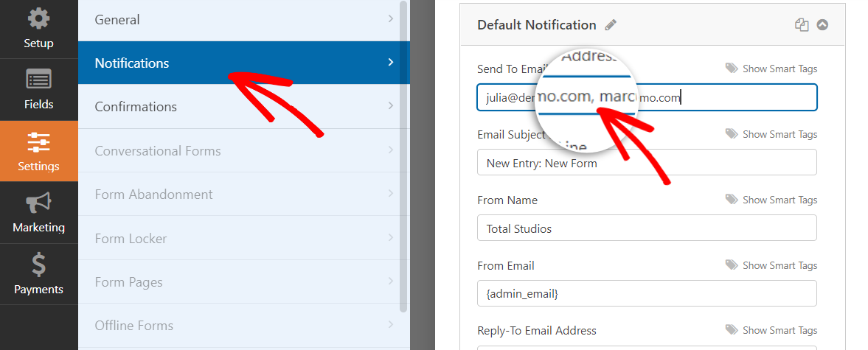Viewport: 868px width, 350px height.
Task: Click chevron on Offline Forms row
Action: 391,324
